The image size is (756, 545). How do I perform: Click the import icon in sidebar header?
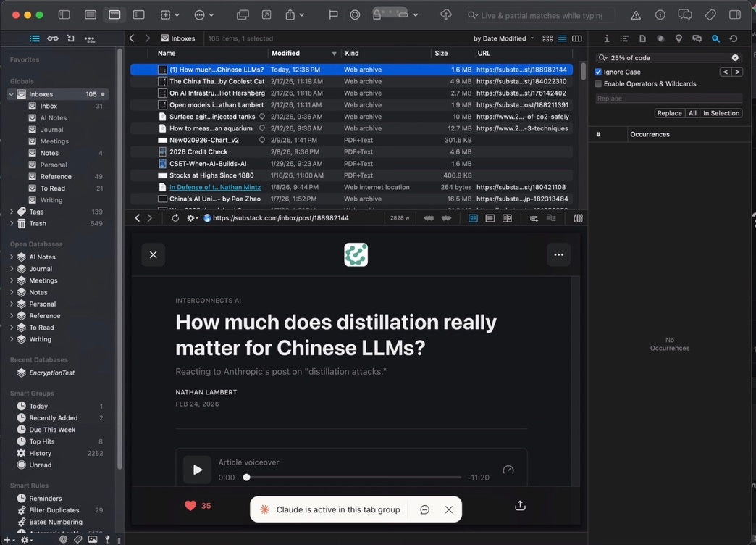point(71,38)
